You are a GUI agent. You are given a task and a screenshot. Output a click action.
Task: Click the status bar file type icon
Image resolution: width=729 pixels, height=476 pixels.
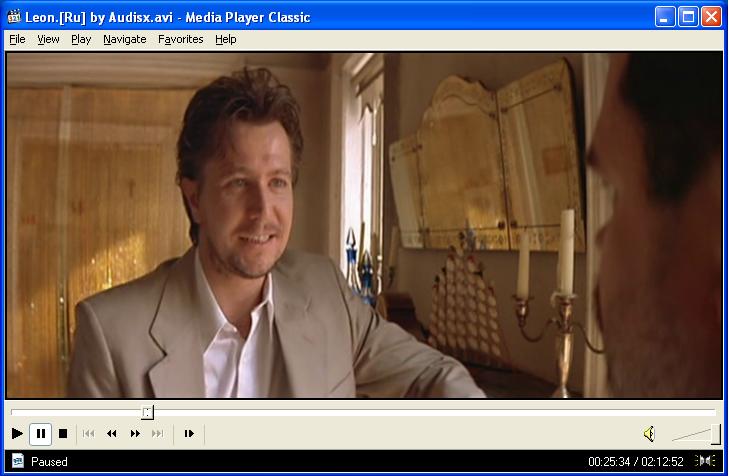click(18, 461)
